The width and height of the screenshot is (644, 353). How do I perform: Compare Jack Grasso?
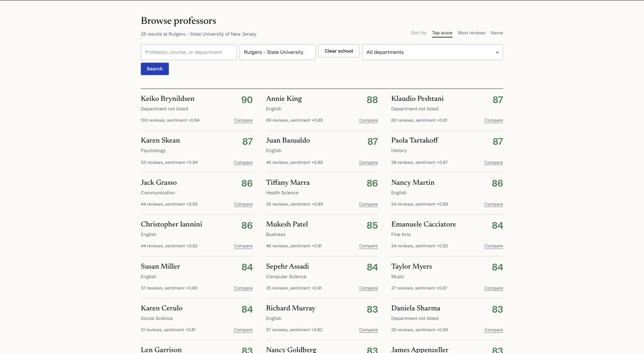tap(243, 204)
